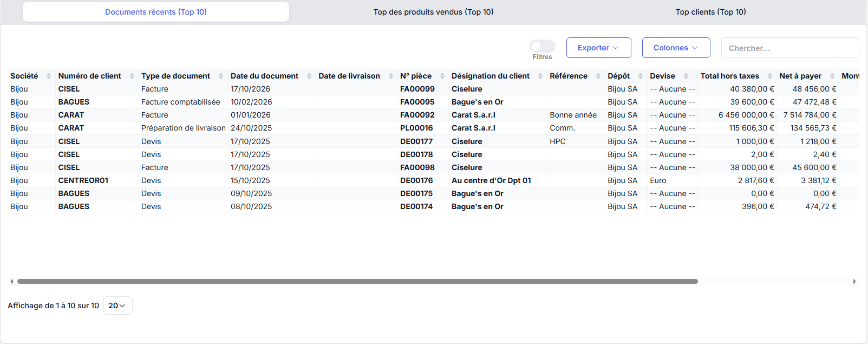Screen dimensions: 868x344
Task: Select piece DE00177
Action: pyautogui.click(x=416, y=141)
